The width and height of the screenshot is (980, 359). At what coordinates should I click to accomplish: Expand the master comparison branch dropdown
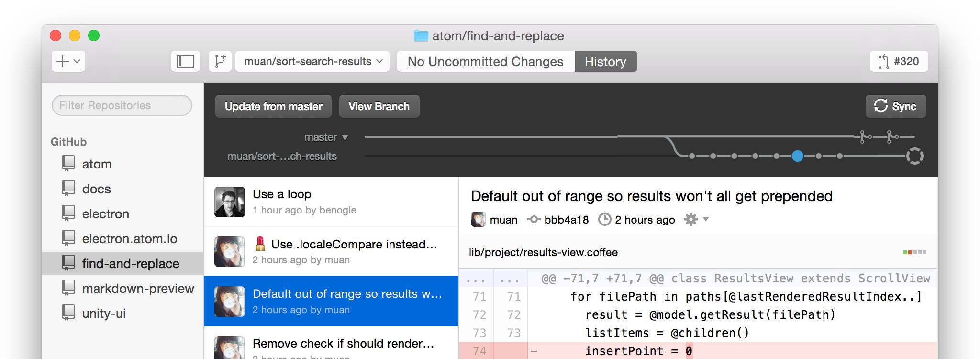[345, 138]
